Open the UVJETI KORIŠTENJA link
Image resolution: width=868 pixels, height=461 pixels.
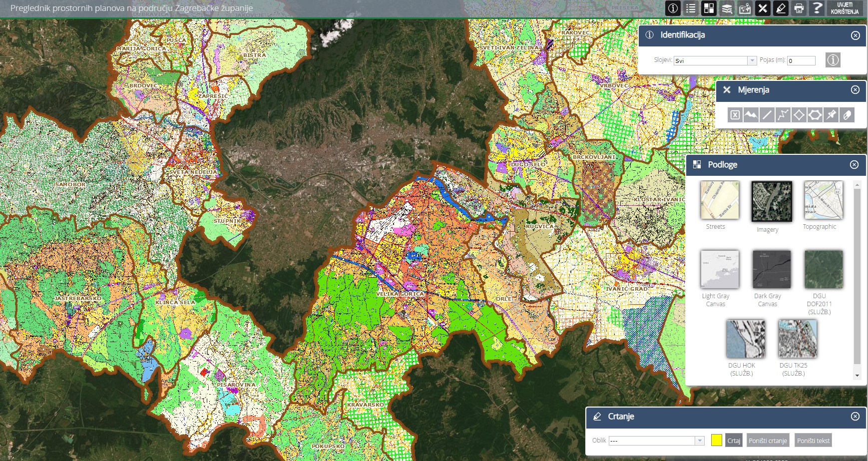[845, 8]
